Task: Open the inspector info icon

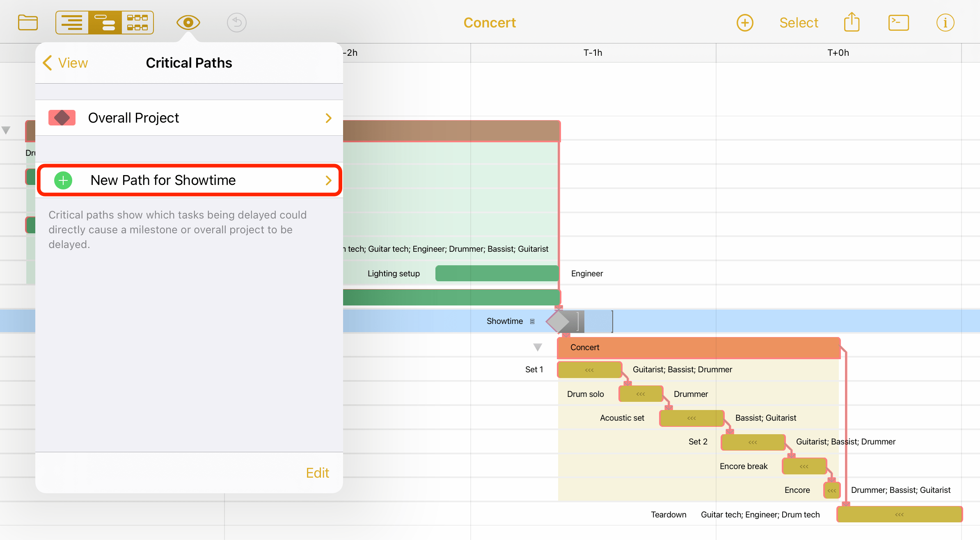Action: click(x=945, y=23)
